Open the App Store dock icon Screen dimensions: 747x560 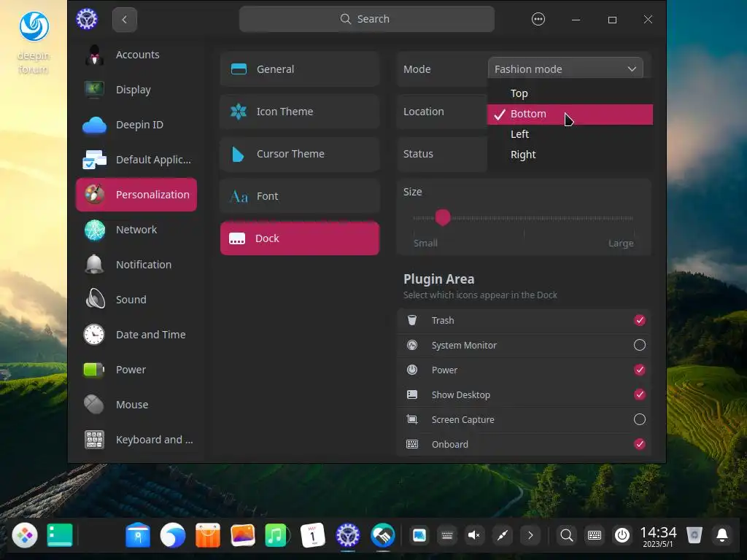[x=208, y=535]
